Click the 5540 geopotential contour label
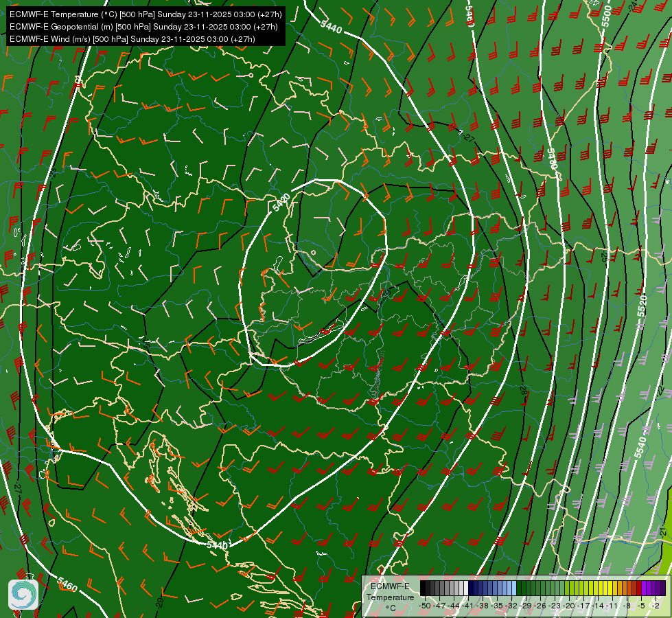Screen dimensions: 672x618 640,447
